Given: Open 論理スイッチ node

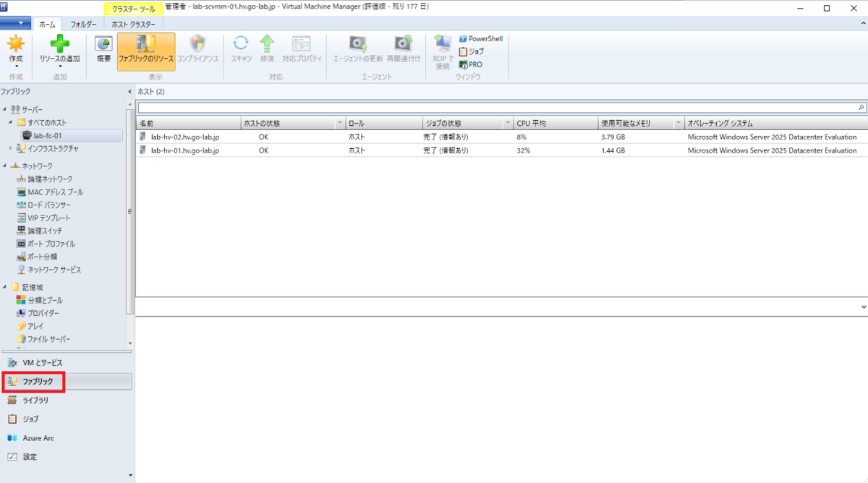Looking at the screenshot, I should (x=39, y=231).
